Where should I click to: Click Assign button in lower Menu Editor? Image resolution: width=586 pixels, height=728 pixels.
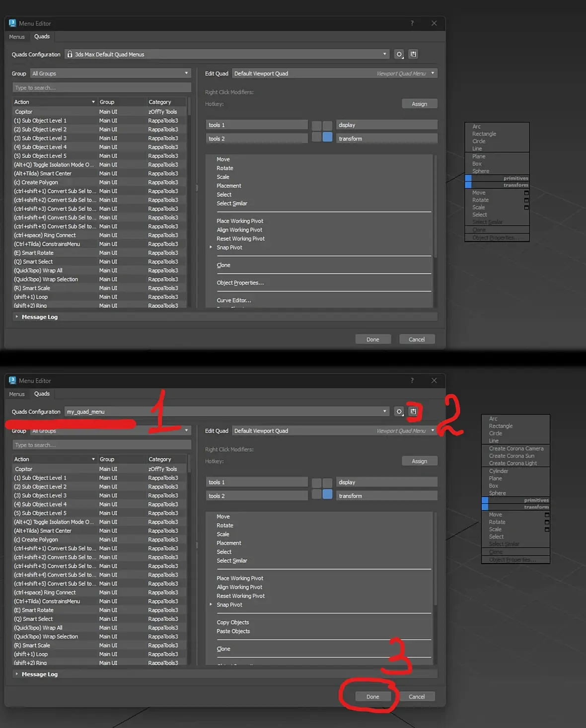(x=419, y=461)
